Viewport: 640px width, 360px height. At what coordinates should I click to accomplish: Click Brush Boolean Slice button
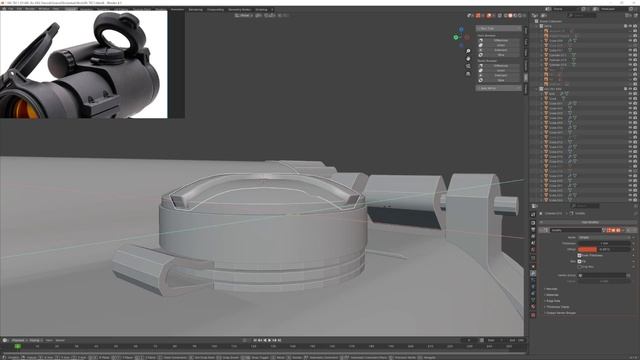(500, 80)
